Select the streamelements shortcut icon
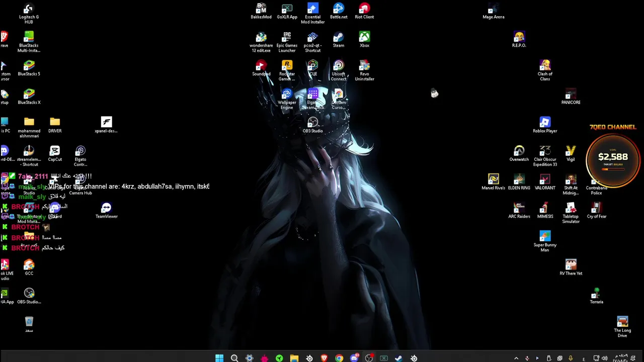644x362 pixels. tap(29, 156)
